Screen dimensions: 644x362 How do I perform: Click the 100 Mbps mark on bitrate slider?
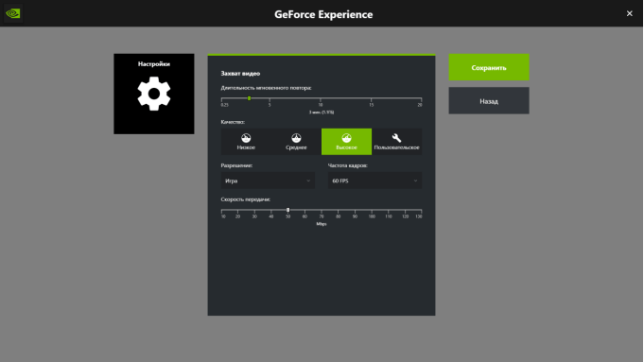[x=372, y=216]
